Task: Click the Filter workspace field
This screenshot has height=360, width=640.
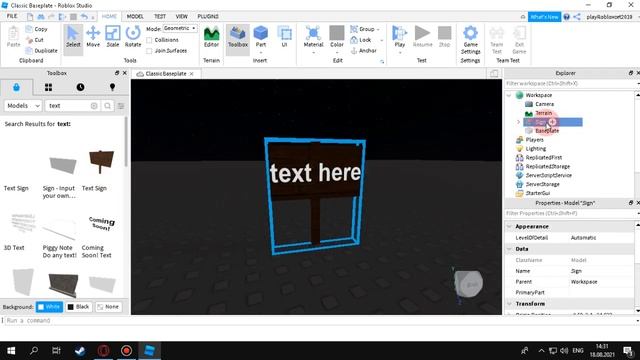Action: (569, 84)
